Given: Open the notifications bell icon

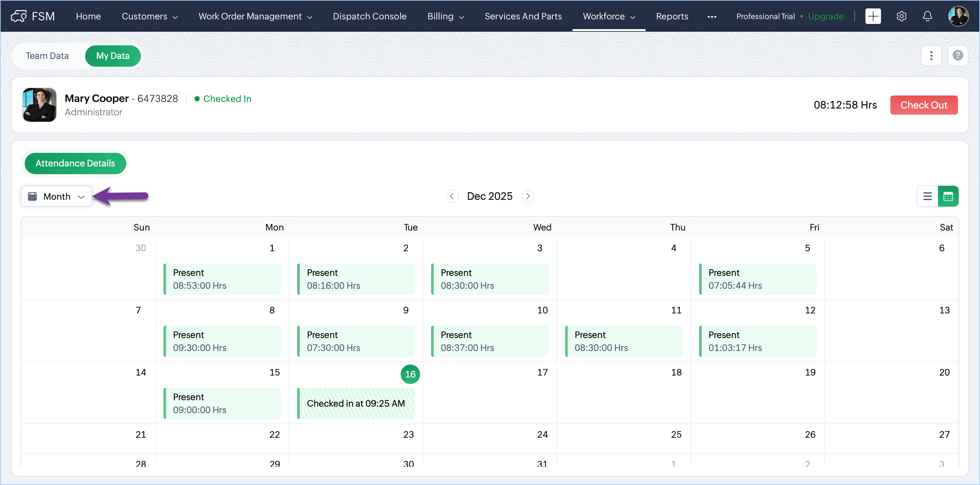Looking at the screenshot, I should point(927,16).
